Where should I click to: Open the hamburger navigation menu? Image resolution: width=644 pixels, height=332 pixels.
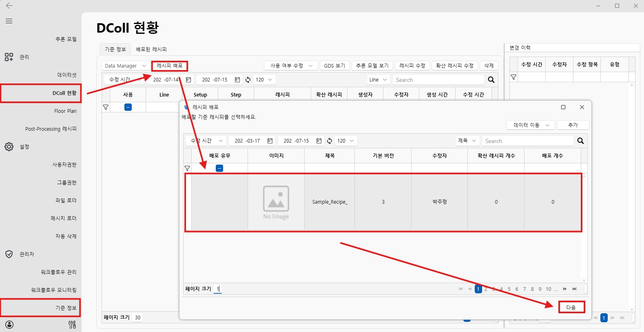pos(9,21)
